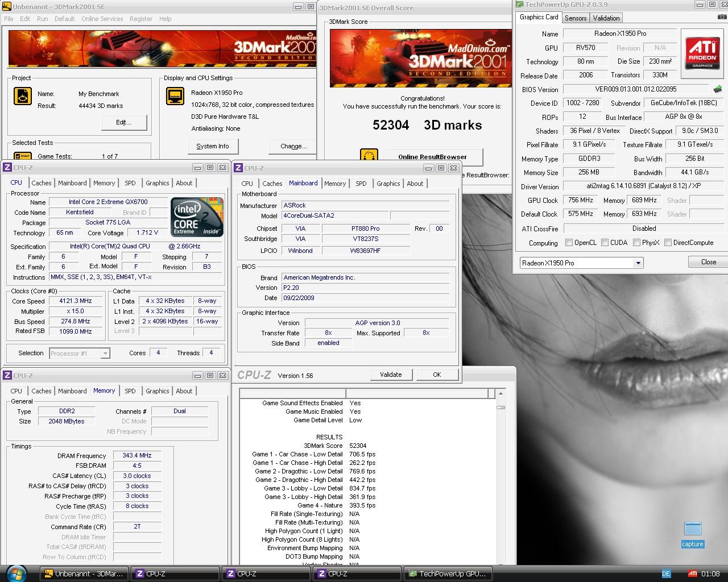Click the GPU Clock 756 MHz field

pos(581,201)
